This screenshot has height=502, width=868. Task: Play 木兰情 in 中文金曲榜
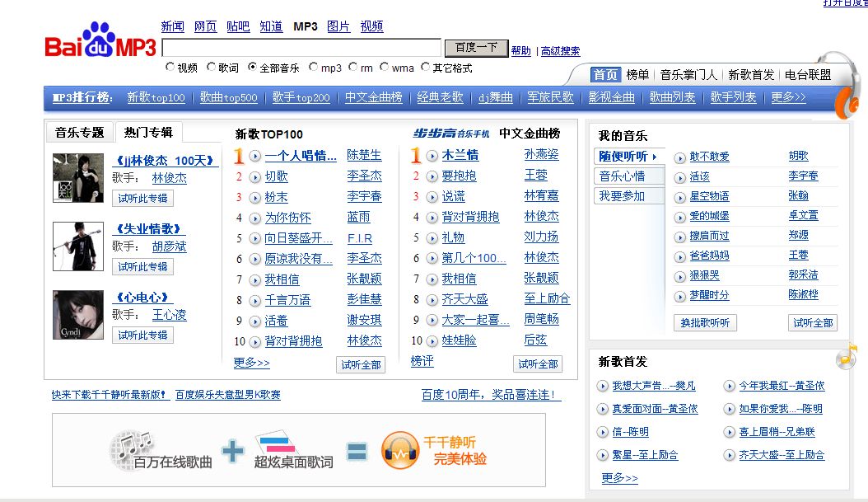pos(432,157)
